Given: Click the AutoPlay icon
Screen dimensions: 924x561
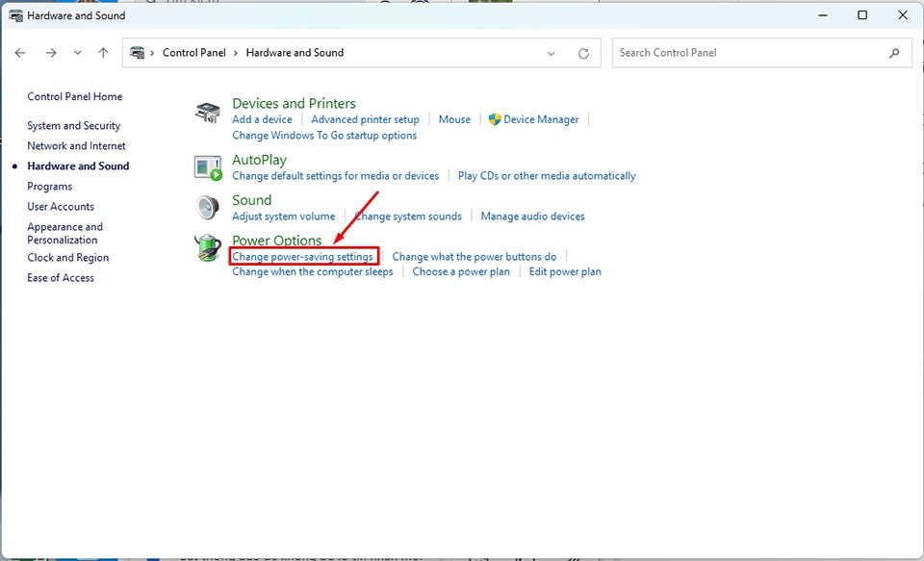Looking at the screenshot, I should point(208,168).
